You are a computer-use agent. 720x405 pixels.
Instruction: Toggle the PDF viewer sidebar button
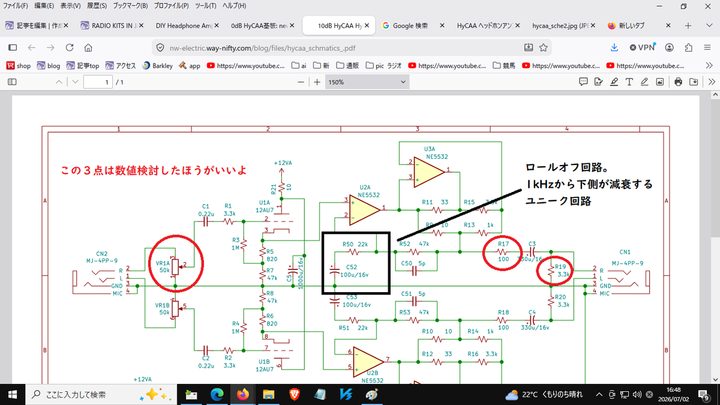[x=12, y=82]
